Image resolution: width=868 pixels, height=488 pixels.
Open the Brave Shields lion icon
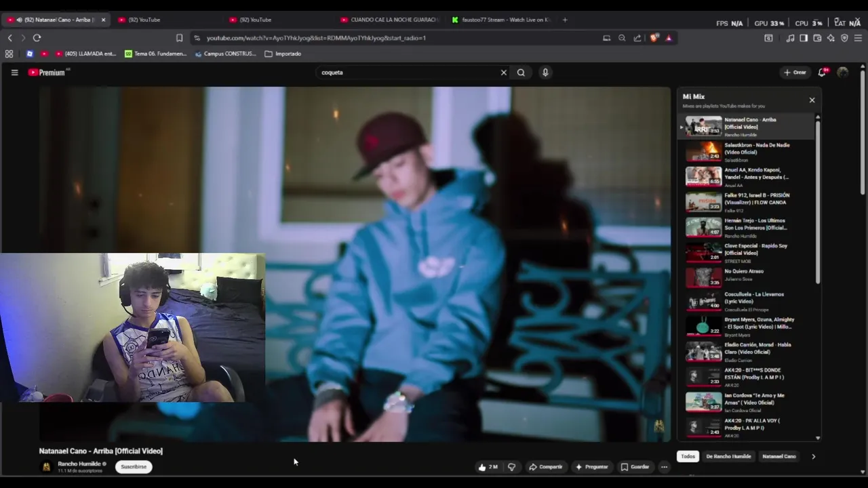pyautogui.click(x=654, y=38)
